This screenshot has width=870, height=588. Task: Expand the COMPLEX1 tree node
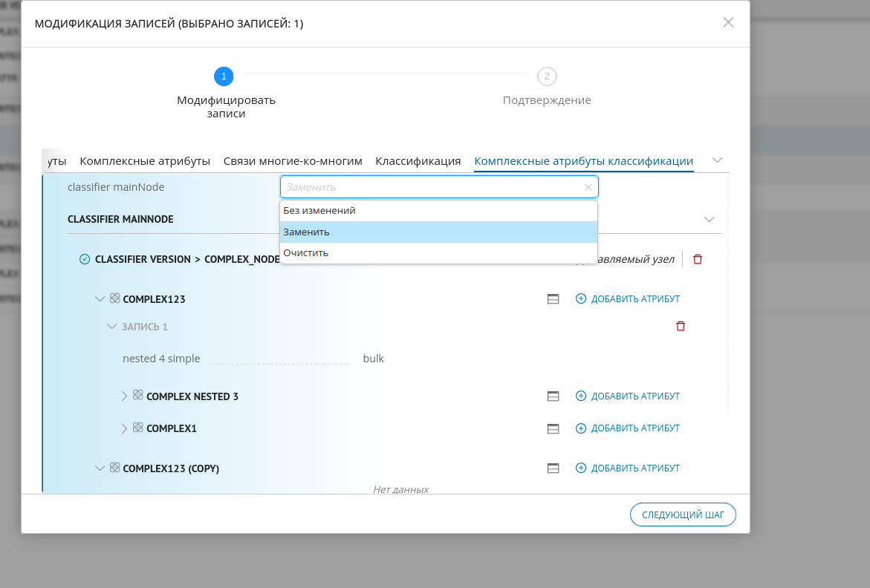pyautogui.click(x=125, y=428)
